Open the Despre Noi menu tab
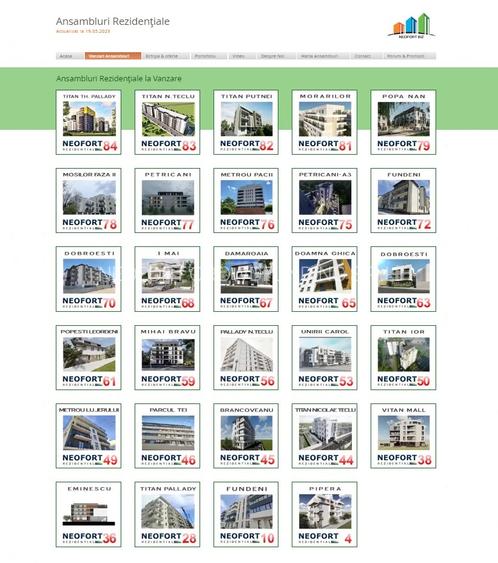The height and width of the screenshot is (563, 498). 276,56
